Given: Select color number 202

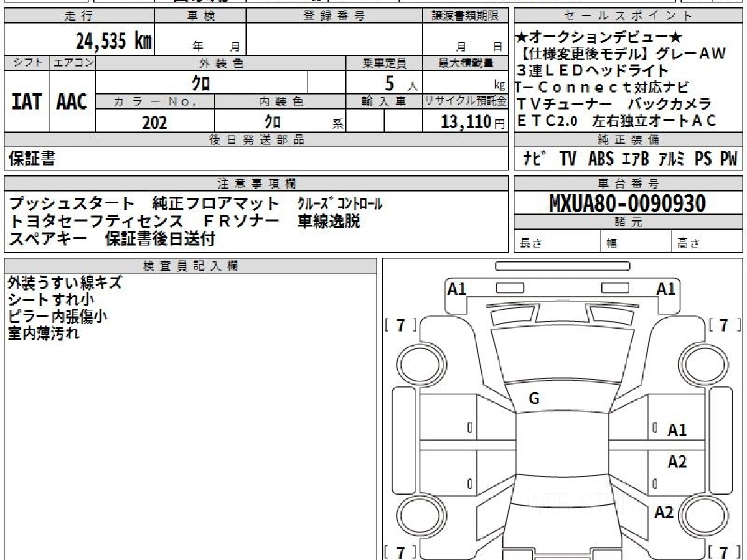Looking at the screenshot, I should (154, 122).
